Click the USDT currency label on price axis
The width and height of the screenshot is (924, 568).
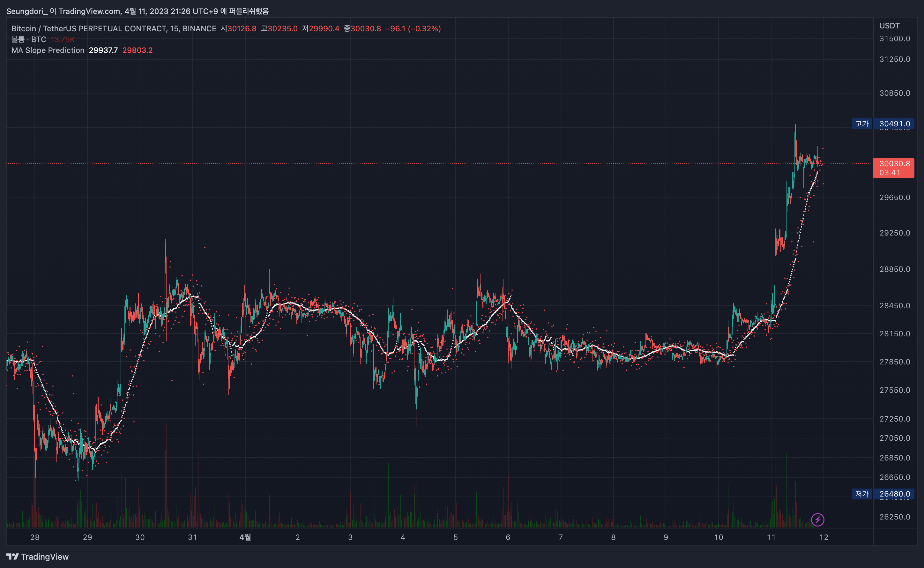click(890, 26)
